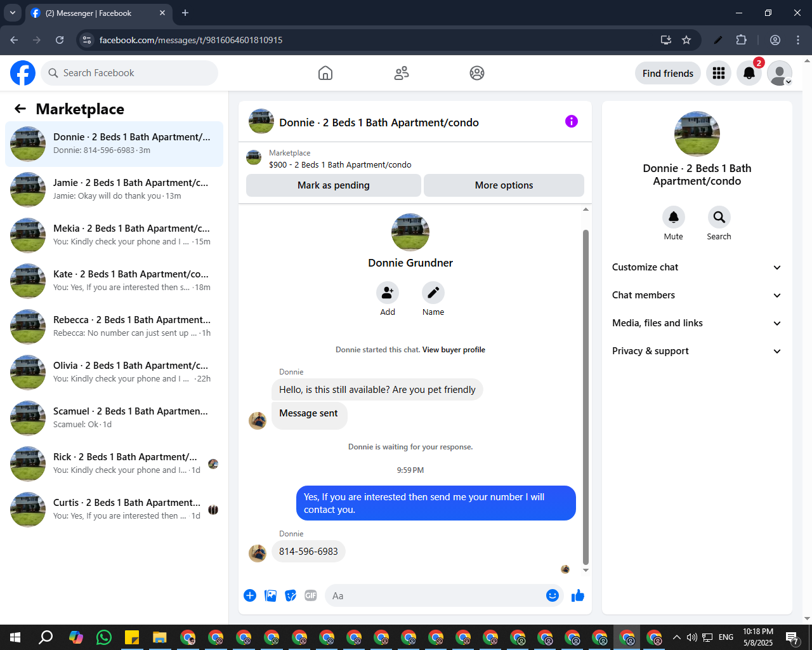The width and height of the screenshot is (812, 650).
Task: Open conversation information purple icon
Action: [572, 121]
